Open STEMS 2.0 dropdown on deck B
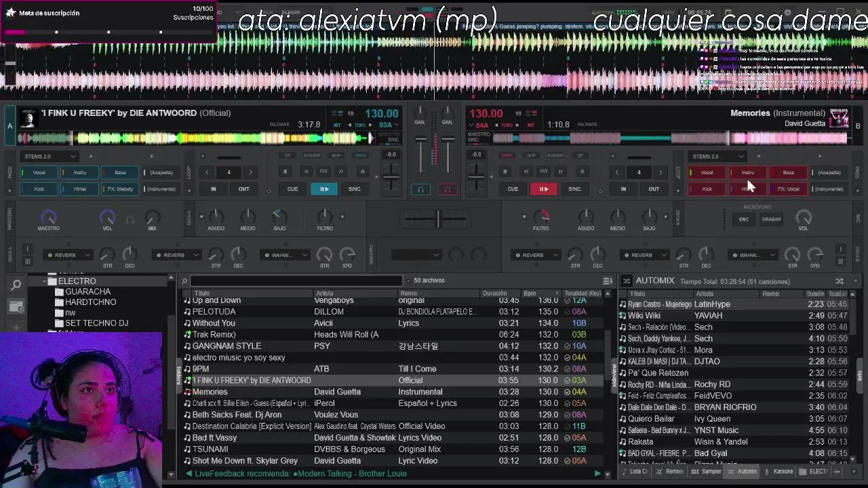The width and height of the screenshot is (868, 488). [x=717, y=157]
